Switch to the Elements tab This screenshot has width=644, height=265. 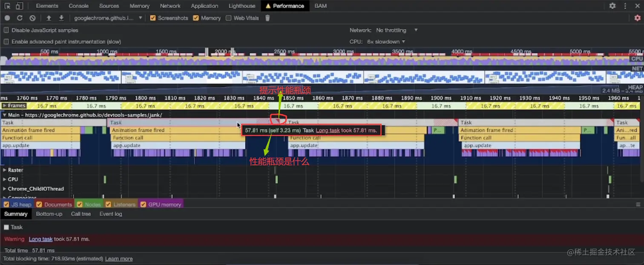(x=47, y=6)
